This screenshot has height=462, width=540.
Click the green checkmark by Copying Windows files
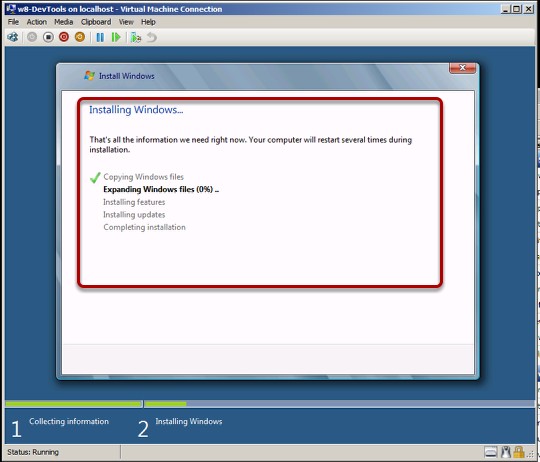coord(95,178)
